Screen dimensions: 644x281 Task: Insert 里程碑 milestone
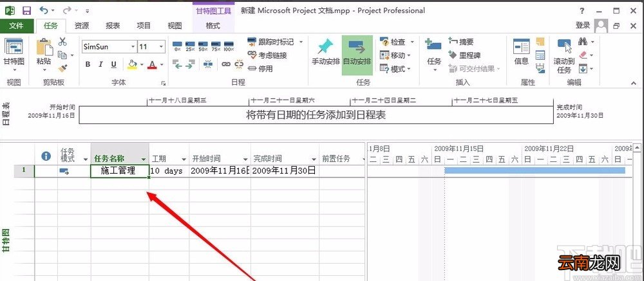(464, 55)
